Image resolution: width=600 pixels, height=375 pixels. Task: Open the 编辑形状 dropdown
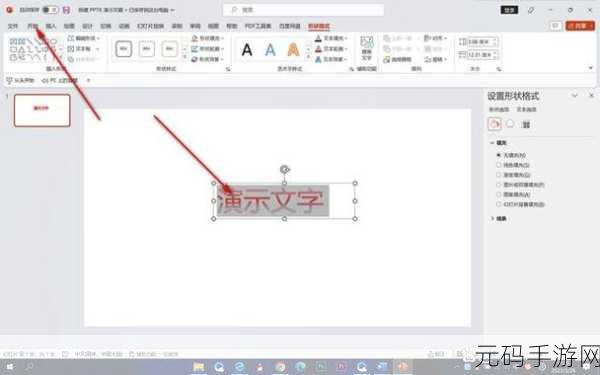pyautogui.click(x=84, y=38)
